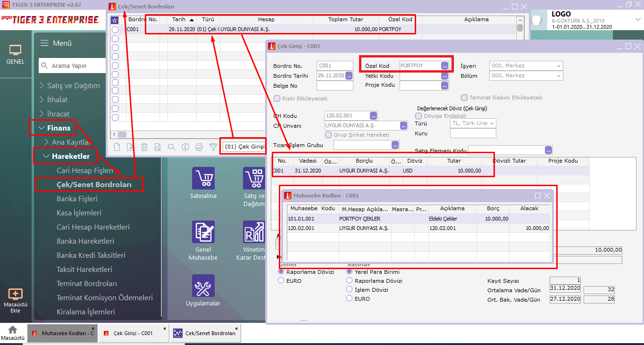Open CH Unvanı lookup button
This screenshot has width=644, height=345.
click(403, 125)
